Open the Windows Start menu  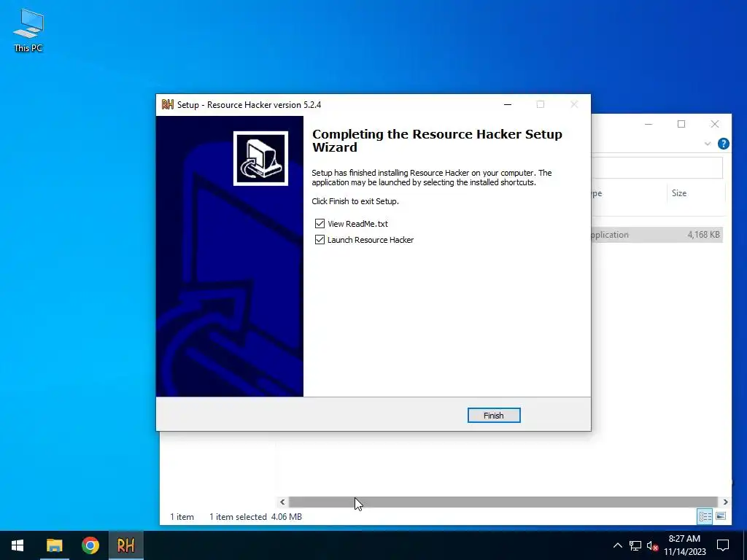tap(18, 545)
